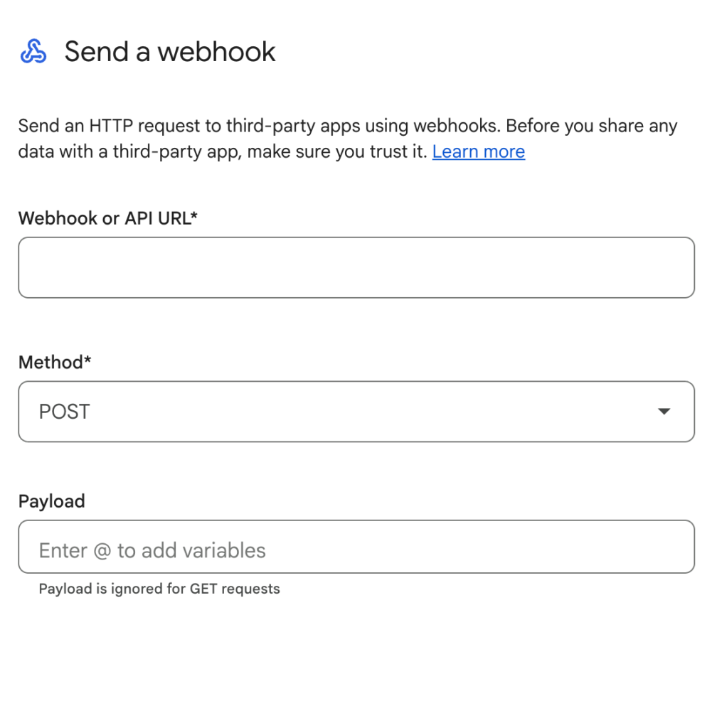The width and height of the screenshot is (717, 728).
Task: Click the "Enter @ to add variables" placeholder
Action: point(152,550)
